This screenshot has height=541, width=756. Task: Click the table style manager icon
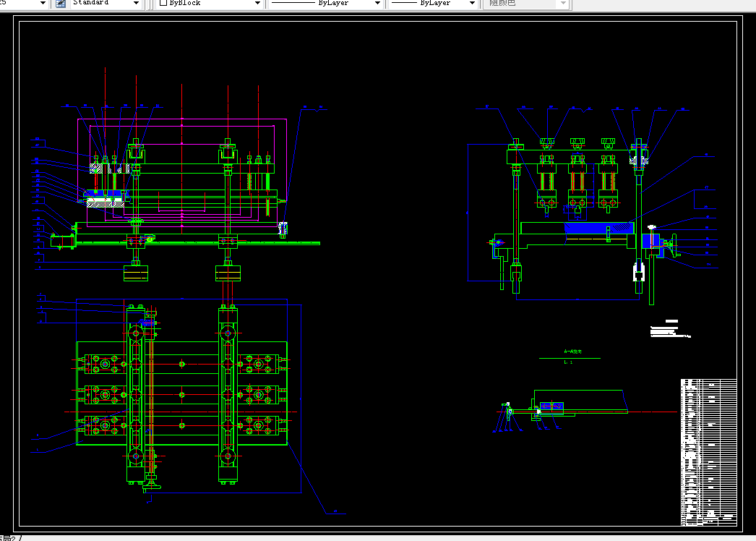tap(61, 4)
